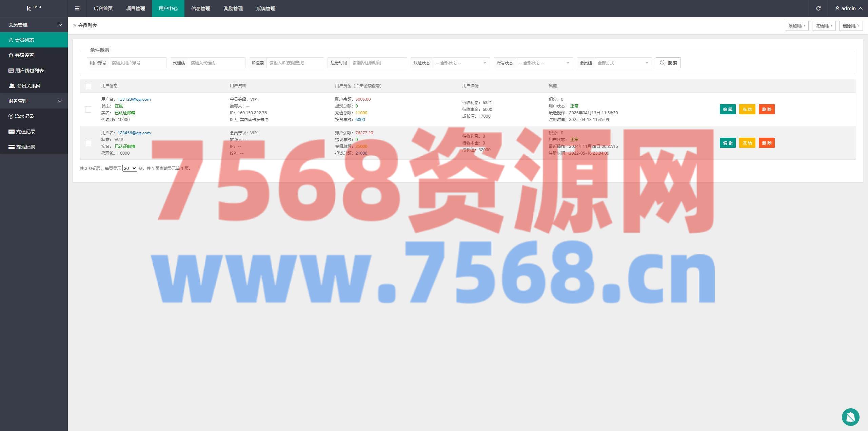Open 等级设置 star icon item
The width and height of the screenshot is (868, 431).
coord(24,55)
